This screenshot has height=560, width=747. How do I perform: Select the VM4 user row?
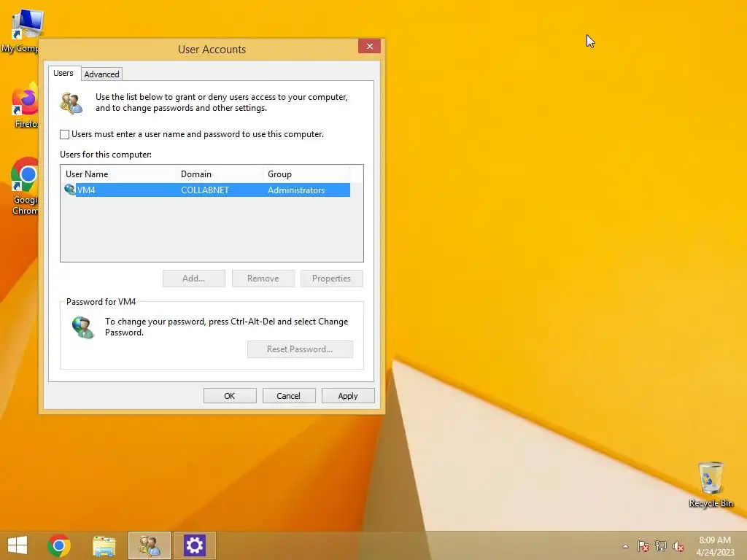207,190
